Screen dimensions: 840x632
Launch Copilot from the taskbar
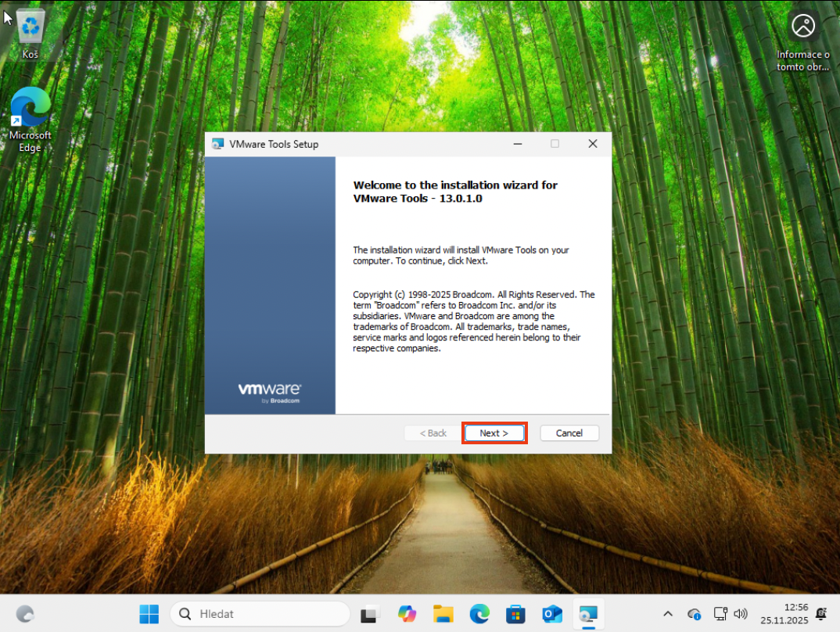tap(407, 614)
